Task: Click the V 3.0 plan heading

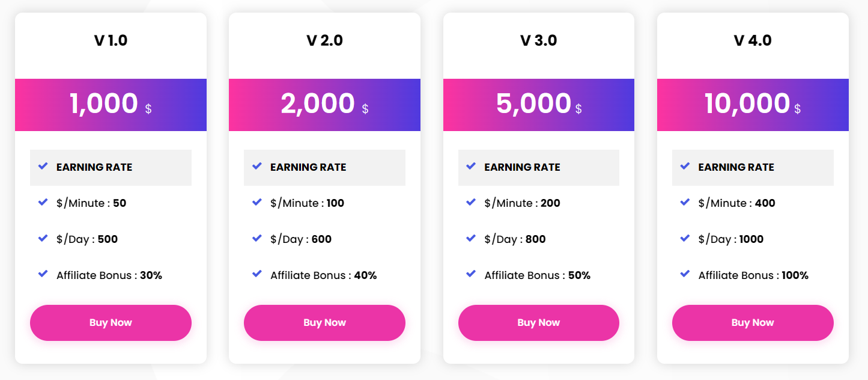Action: click(539, 40)
